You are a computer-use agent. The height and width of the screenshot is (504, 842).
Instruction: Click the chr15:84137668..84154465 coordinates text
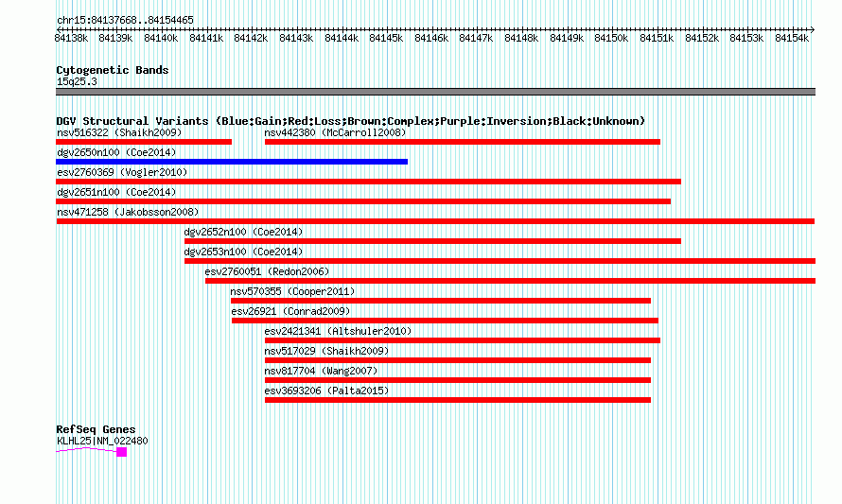(125, 20)
